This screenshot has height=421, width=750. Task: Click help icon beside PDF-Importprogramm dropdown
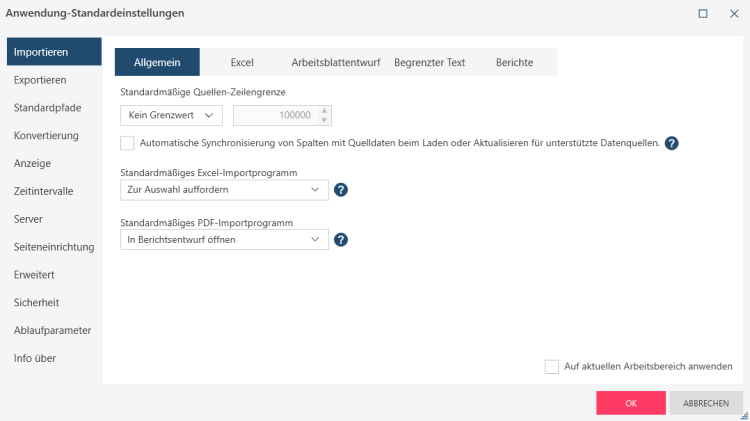(341, 240)
